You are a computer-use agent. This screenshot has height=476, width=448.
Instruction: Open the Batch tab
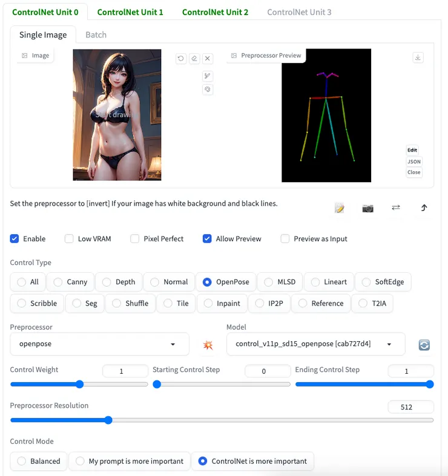pos(96,35)
